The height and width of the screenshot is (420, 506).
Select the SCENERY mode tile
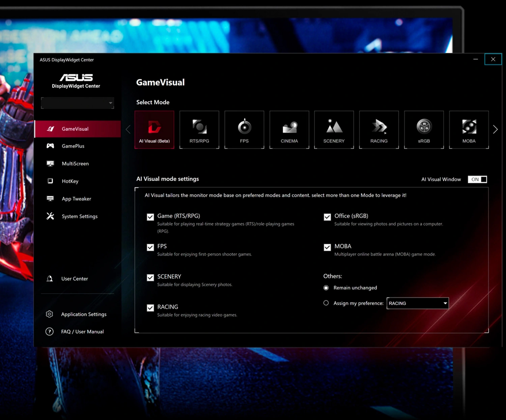click(334, 130)
